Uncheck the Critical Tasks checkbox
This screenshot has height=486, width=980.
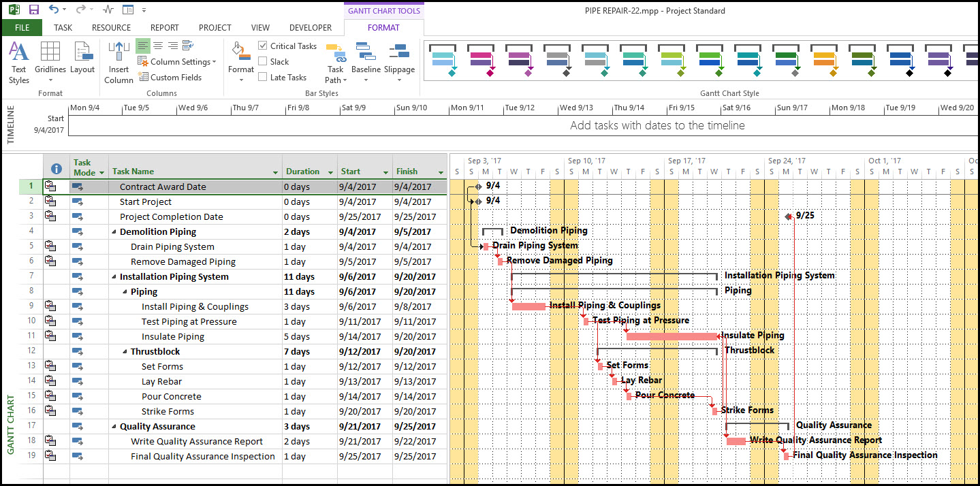tap(263, 46)
